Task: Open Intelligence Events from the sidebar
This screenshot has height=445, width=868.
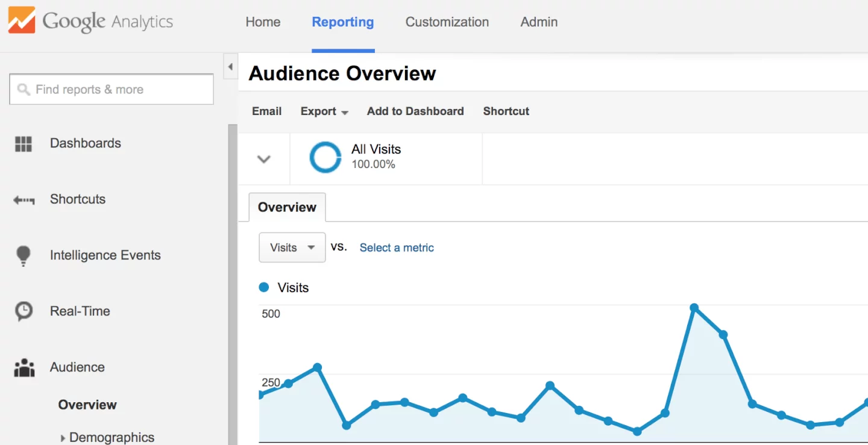Action: pos(23,255)
